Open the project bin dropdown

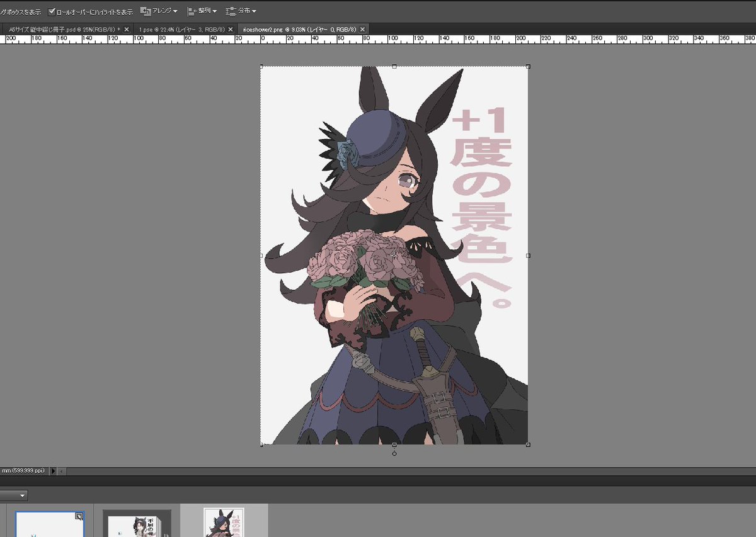[x=13, y=495]
